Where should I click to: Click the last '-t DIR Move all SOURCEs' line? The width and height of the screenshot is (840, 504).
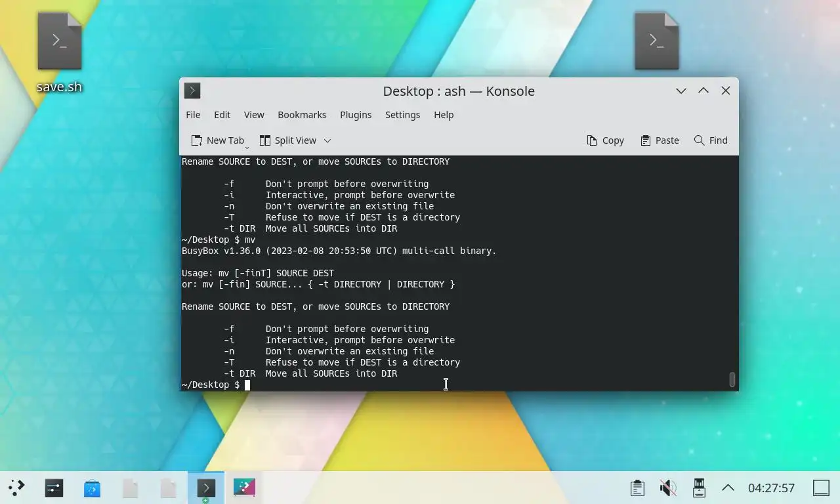tap(310, 373)
